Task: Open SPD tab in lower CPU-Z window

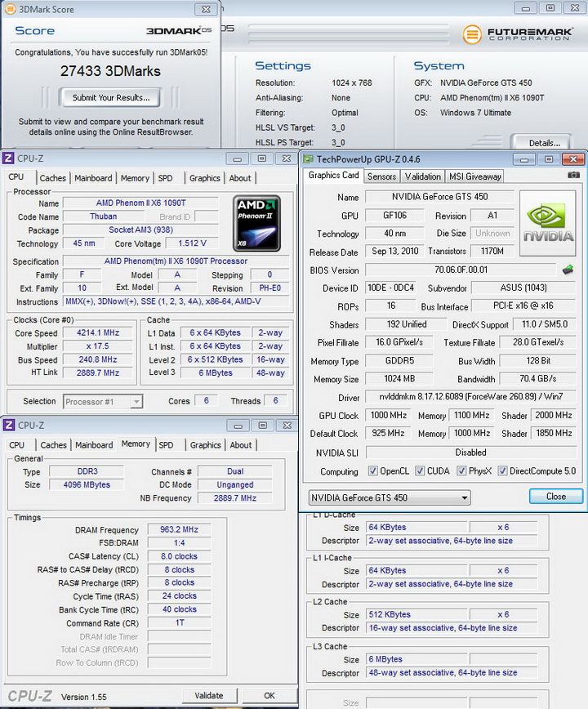Action: click(167, 445)
